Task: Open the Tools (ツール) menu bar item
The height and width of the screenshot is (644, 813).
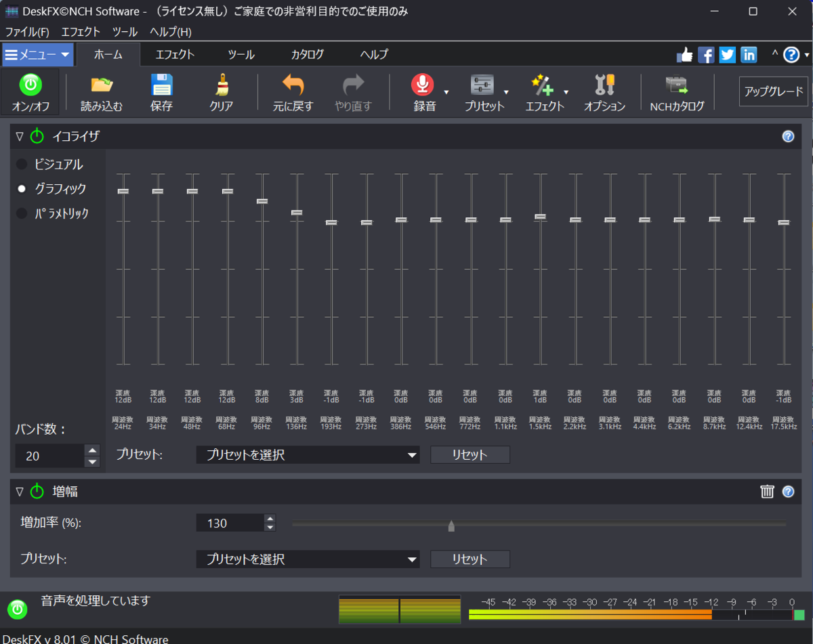Action: pos(125,32)
